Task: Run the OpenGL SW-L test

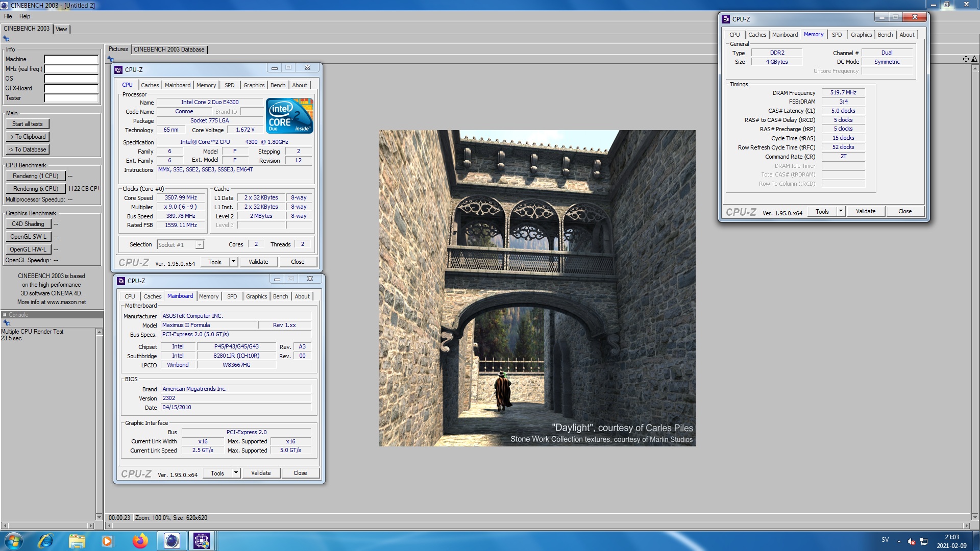Action: [x=28, y=237]
